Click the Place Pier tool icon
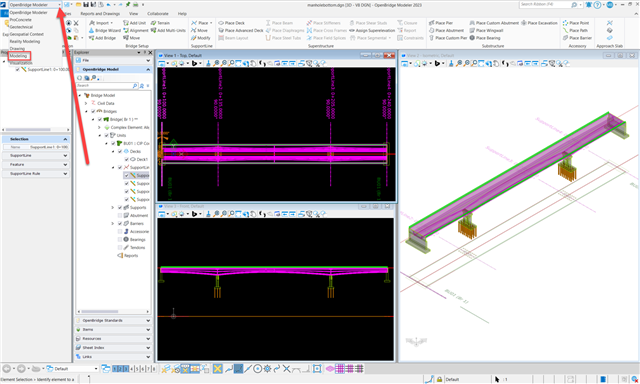The height and width of the screenshot is (384, 640). (431, 23)
